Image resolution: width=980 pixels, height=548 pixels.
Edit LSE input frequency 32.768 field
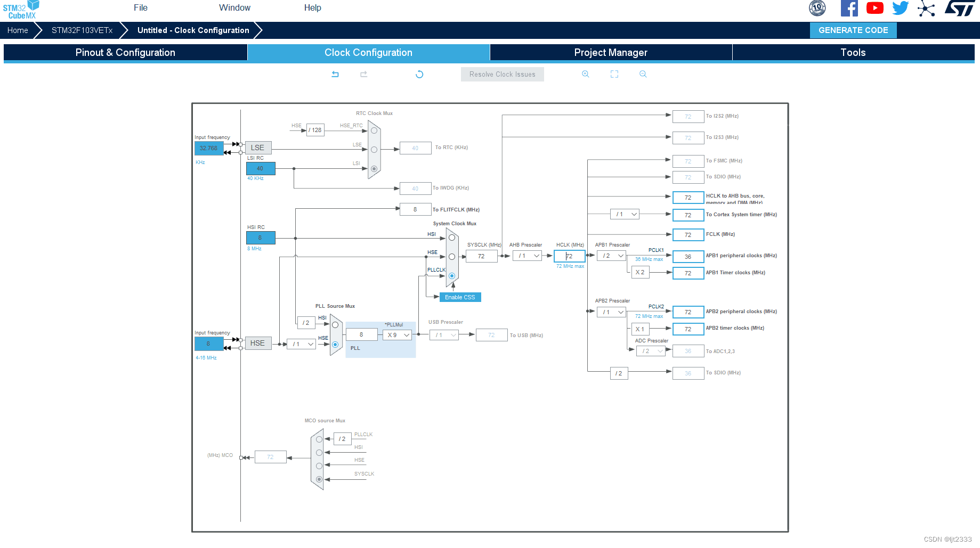click(209, 149)
